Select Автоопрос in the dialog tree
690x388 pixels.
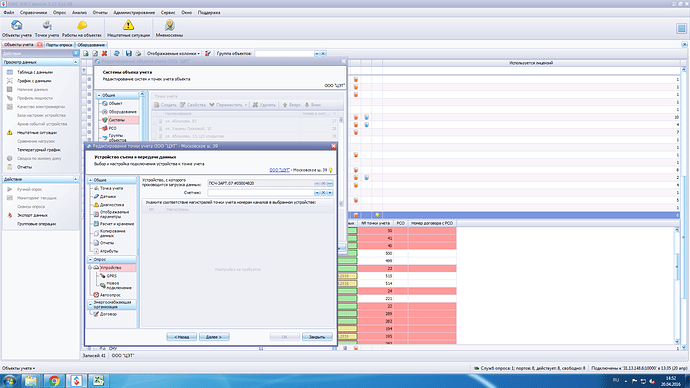point(110,295)
